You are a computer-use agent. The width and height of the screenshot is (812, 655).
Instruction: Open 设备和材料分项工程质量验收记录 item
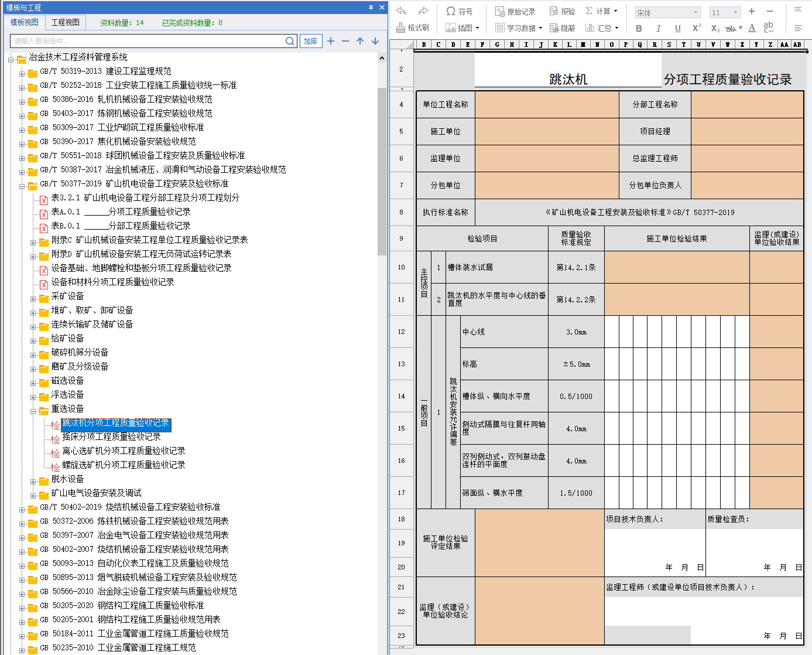[112, 282]
